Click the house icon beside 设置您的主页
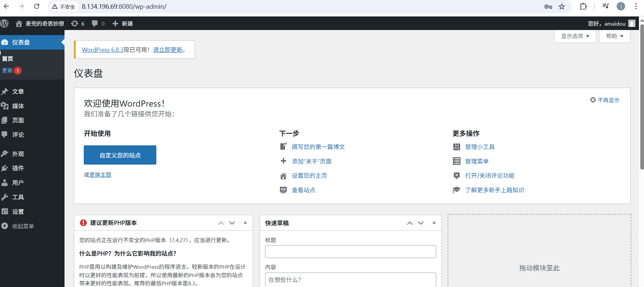 [x=283, y=176]
